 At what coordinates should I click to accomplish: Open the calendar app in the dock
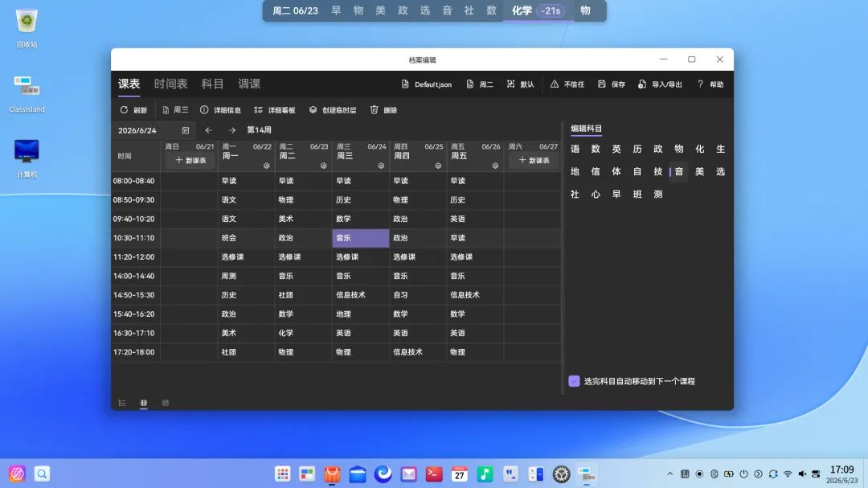tap(460, 474)
